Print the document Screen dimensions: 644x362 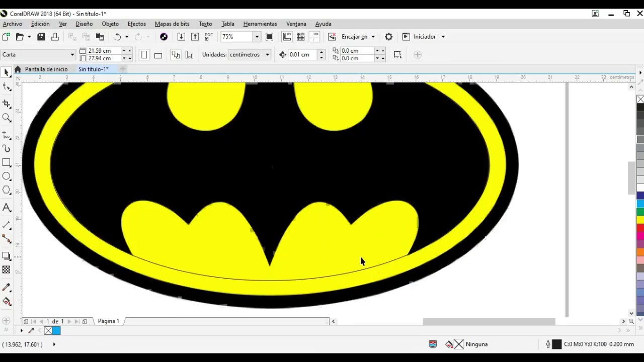[55, 37]
